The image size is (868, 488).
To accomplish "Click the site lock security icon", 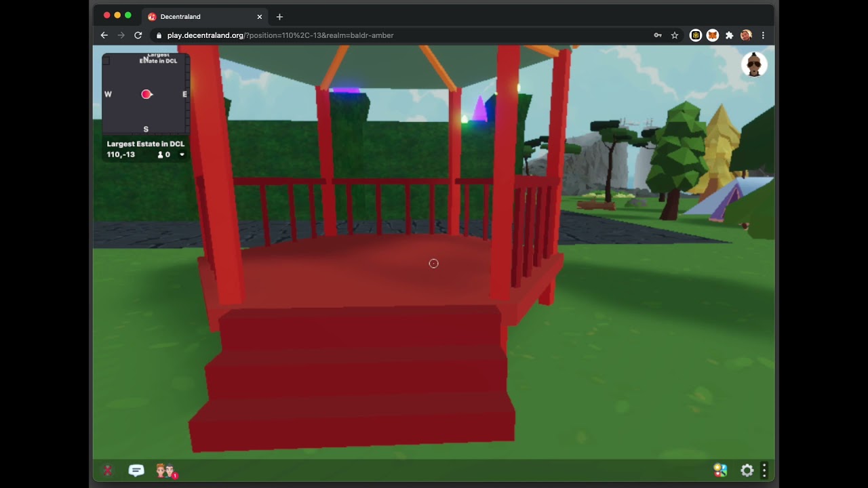I will point(159,35).
